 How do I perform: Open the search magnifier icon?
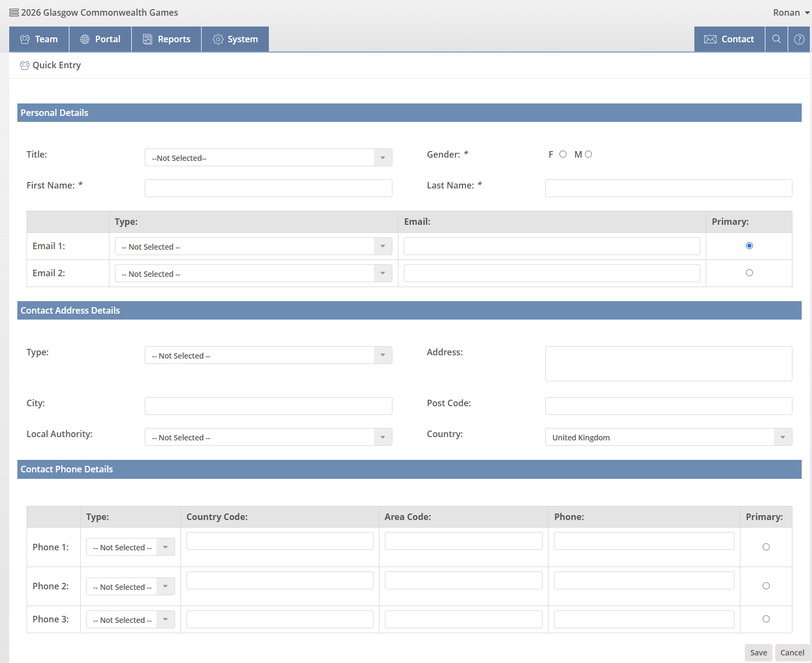tap(776, 39)
